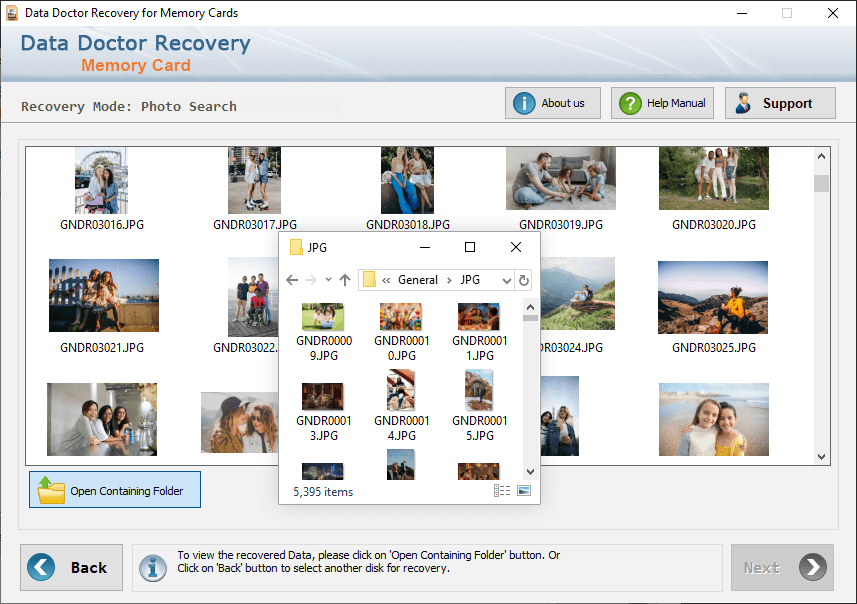Switch explorer to details view
Viewport: 857px width, 604px height.
(x=502, y=490)
